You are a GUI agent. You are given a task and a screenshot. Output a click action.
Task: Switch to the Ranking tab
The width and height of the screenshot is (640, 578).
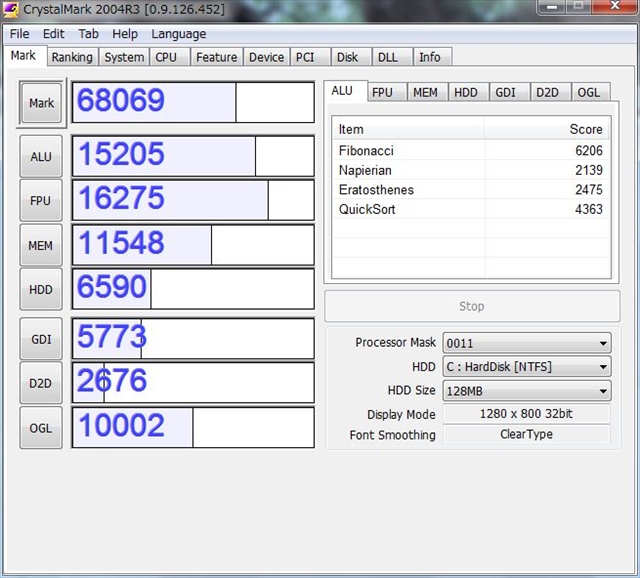[x=72, y=57]
